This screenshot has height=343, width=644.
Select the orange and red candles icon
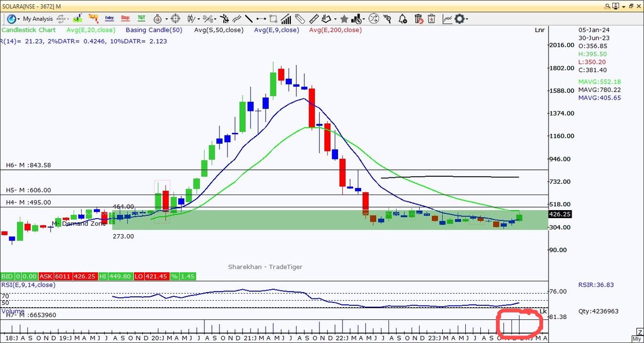point(94,19)
